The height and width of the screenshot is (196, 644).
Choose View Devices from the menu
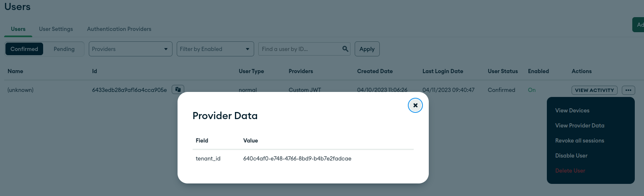pos(572,110)
